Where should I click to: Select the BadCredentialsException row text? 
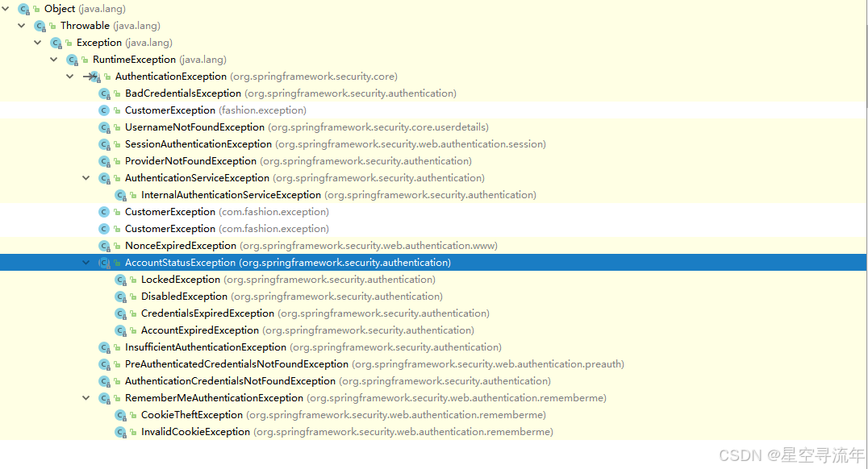tap(290, 93)
